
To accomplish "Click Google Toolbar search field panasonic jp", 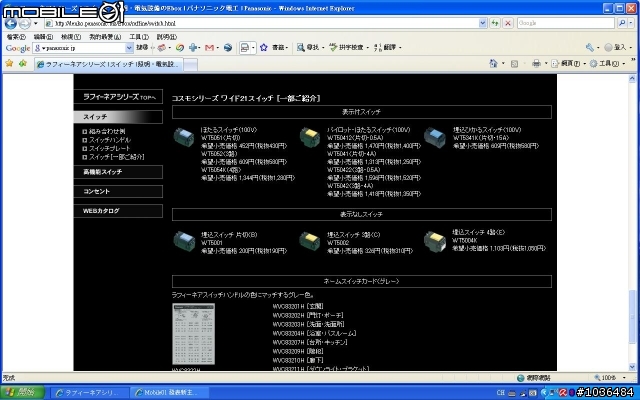I will [79, 48].
